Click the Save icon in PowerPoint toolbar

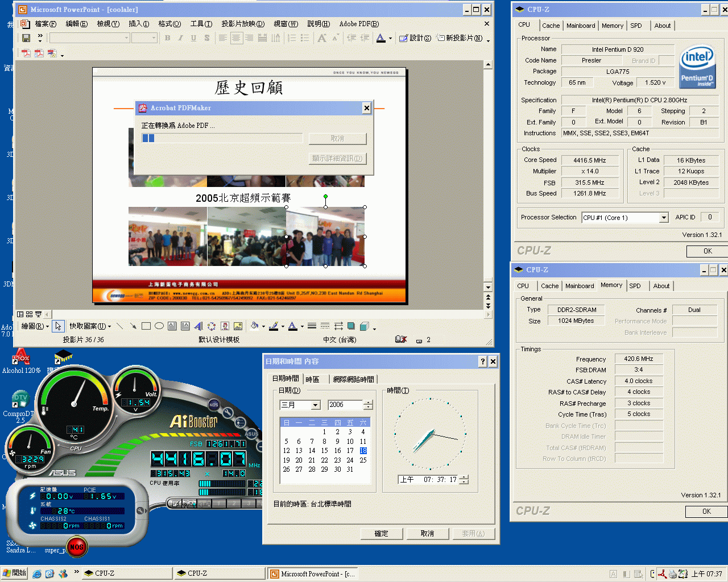26,38
